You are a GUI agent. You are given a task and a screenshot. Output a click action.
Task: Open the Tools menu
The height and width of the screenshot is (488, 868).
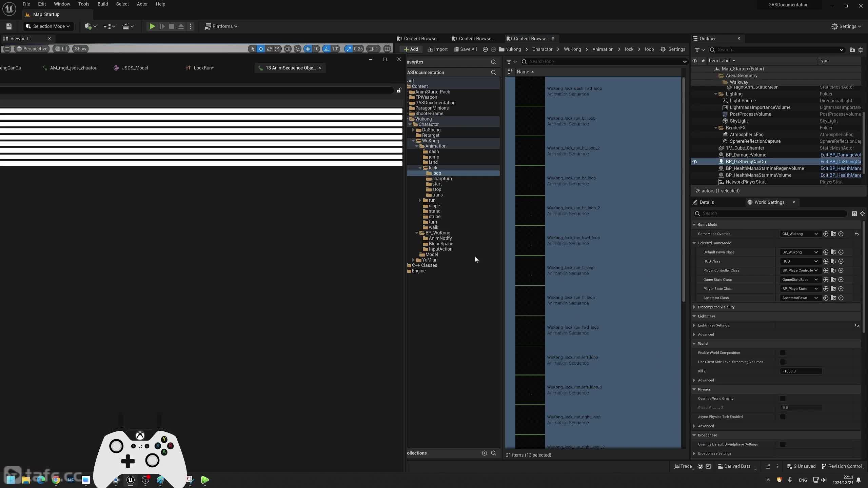point(84,4)
